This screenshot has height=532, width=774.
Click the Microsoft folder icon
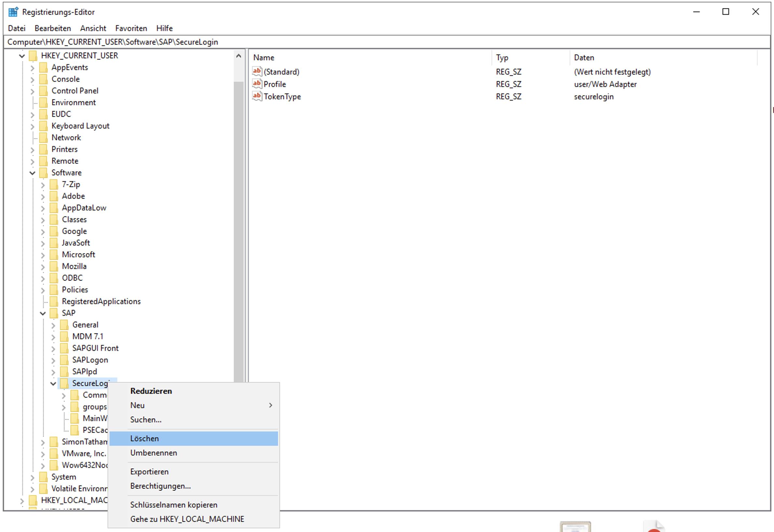(x=54, y=254)
